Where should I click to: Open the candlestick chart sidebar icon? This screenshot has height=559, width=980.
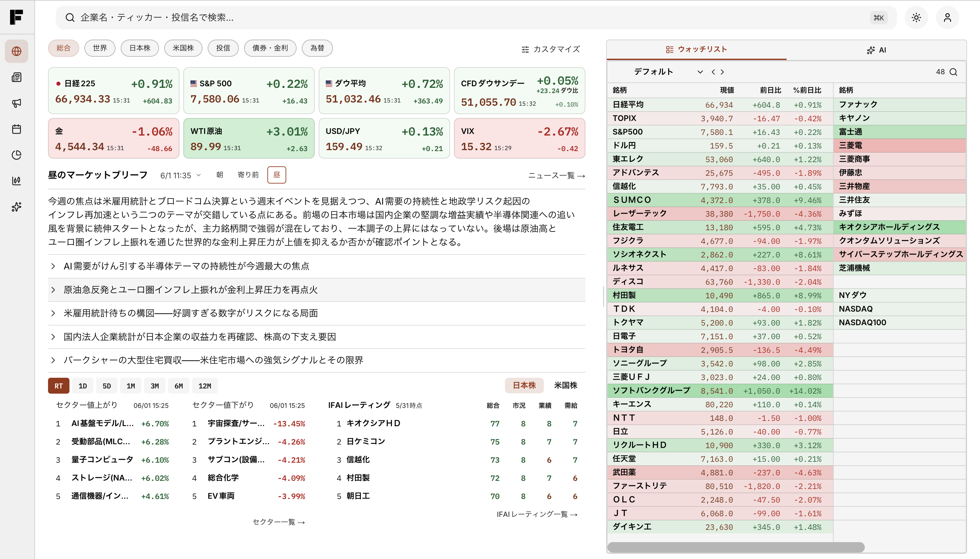[x=17, y=181]
